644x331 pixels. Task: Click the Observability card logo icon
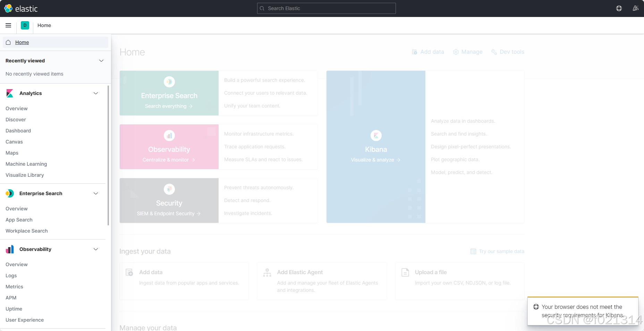[x=169, y=136]
